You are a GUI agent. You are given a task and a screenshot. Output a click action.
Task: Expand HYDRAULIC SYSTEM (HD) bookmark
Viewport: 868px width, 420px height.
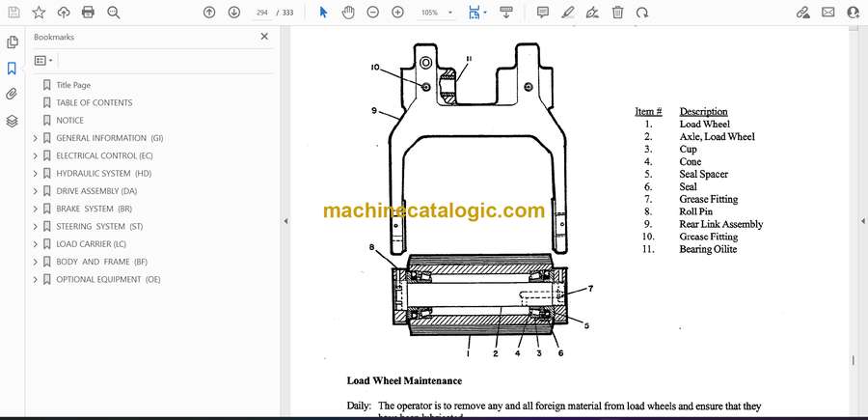(35, 174)
